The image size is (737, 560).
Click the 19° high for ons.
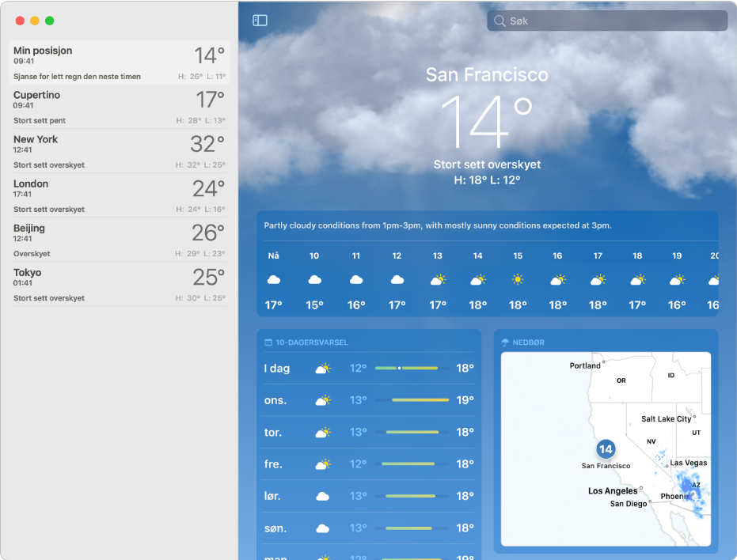click(465, 400)
